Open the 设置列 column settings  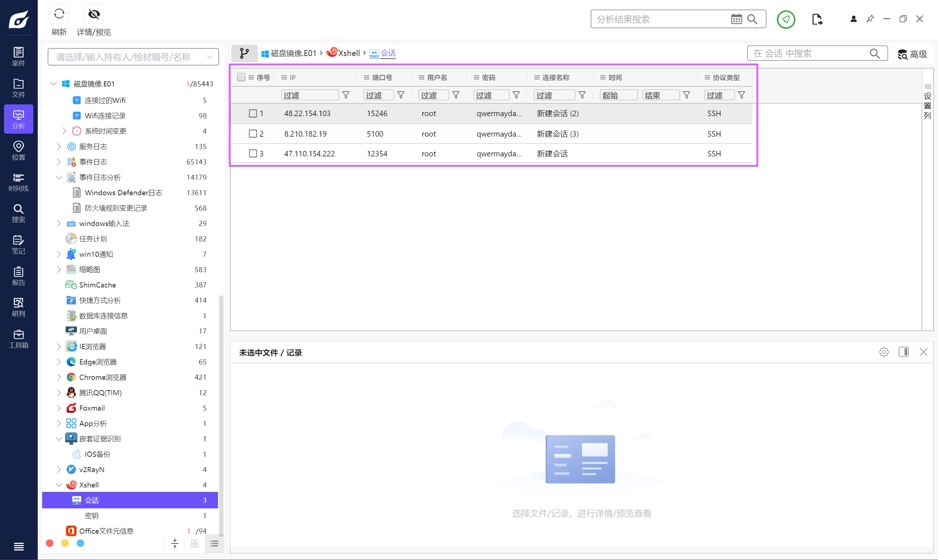pos(927,102)
